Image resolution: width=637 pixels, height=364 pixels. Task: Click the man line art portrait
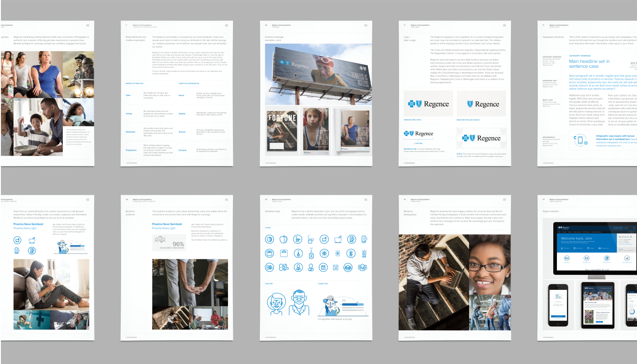tap(299, 303)
